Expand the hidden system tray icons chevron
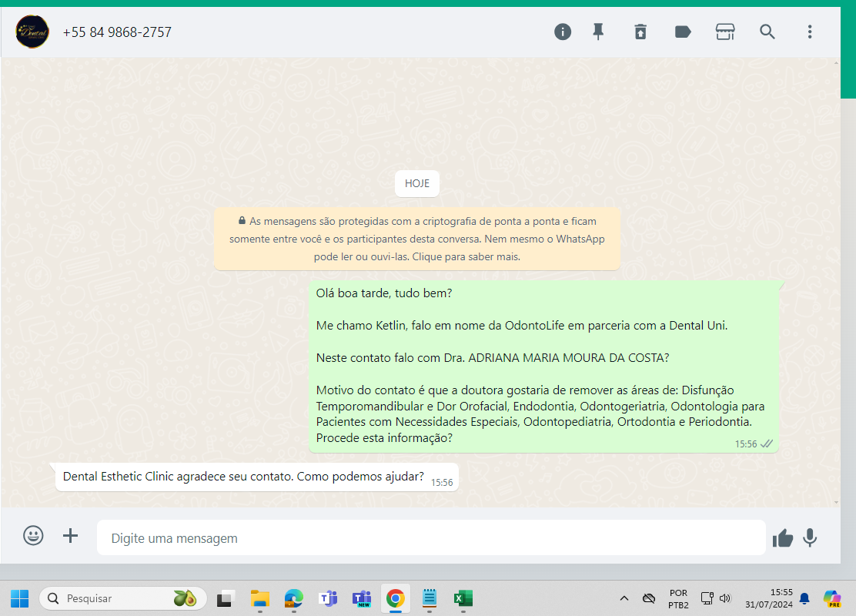The image size is (856, 616). coord(624,598)
